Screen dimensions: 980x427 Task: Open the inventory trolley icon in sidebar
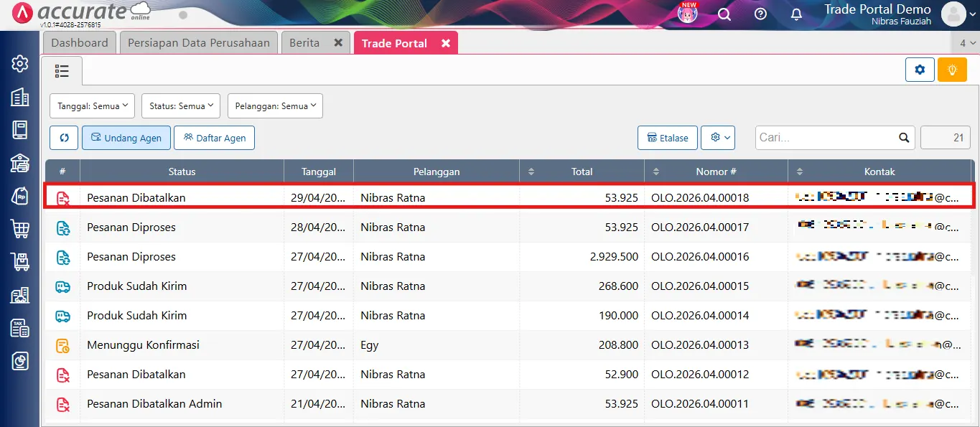[x=20, y=262]
